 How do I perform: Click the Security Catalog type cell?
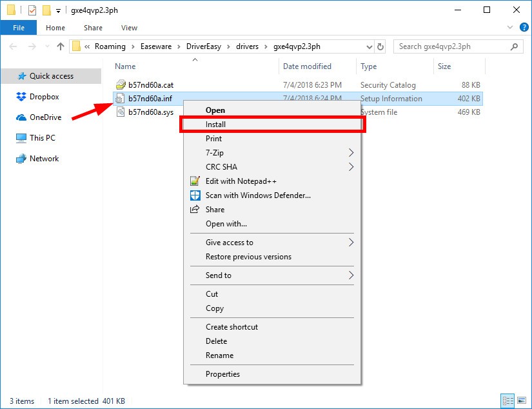click(x=388, y=85)
